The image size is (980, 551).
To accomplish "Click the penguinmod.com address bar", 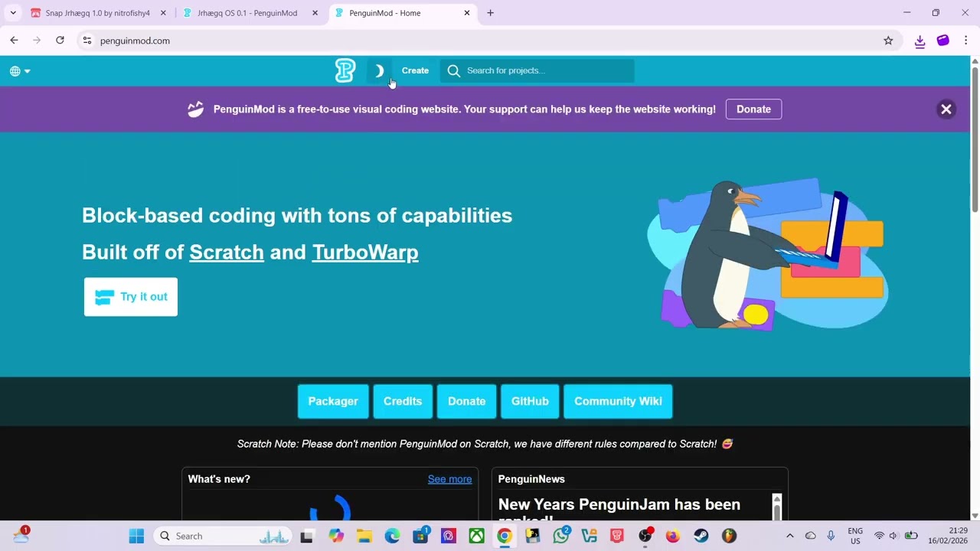I will [x=490, y=41].
